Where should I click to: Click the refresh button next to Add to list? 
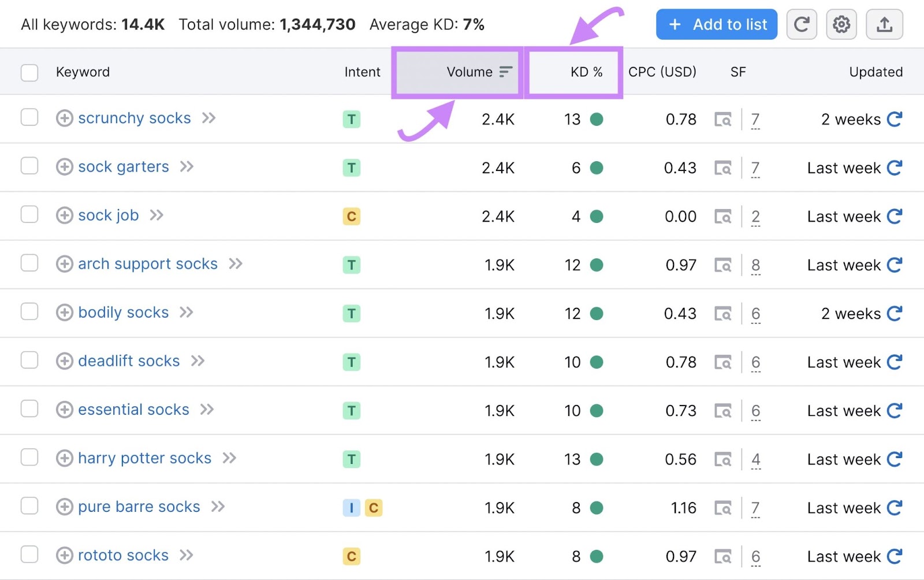[802, 24]
